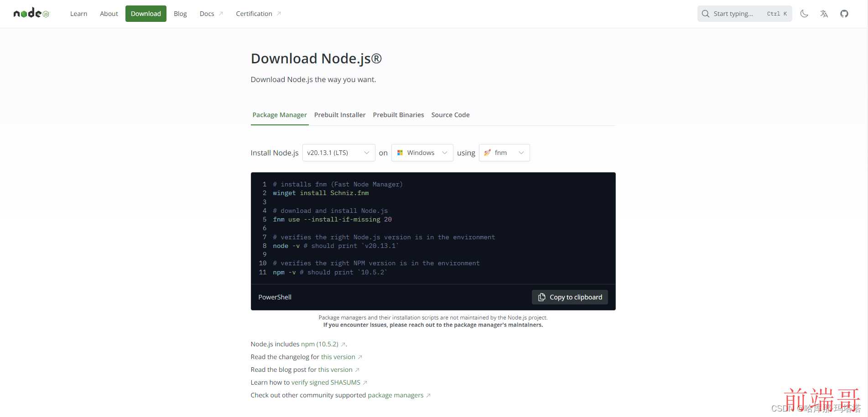868x417 pixels.
Task: Open the GitHub icon link
Action: (x=844, y=14)
